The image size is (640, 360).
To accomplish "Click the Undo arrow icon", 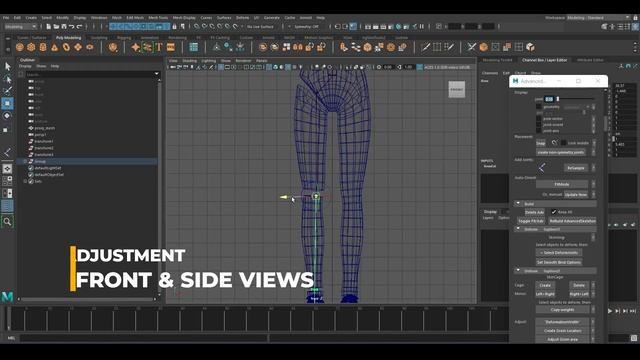I will tap(72, 27).
